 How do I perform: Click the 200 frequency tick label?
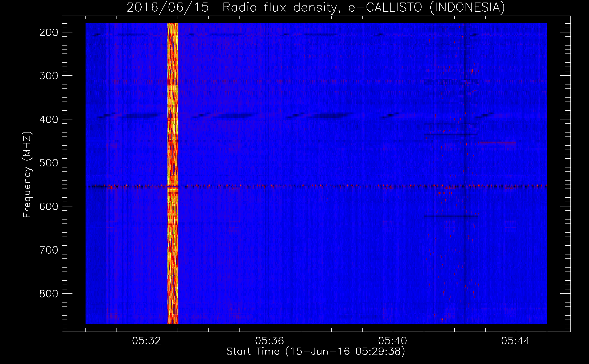[x=49, y=32]
